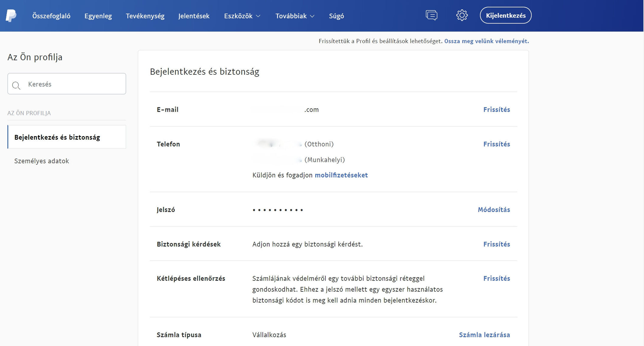Open the Súgó help page
Viewport: 644px width, 346px height.
click(336, 16)
